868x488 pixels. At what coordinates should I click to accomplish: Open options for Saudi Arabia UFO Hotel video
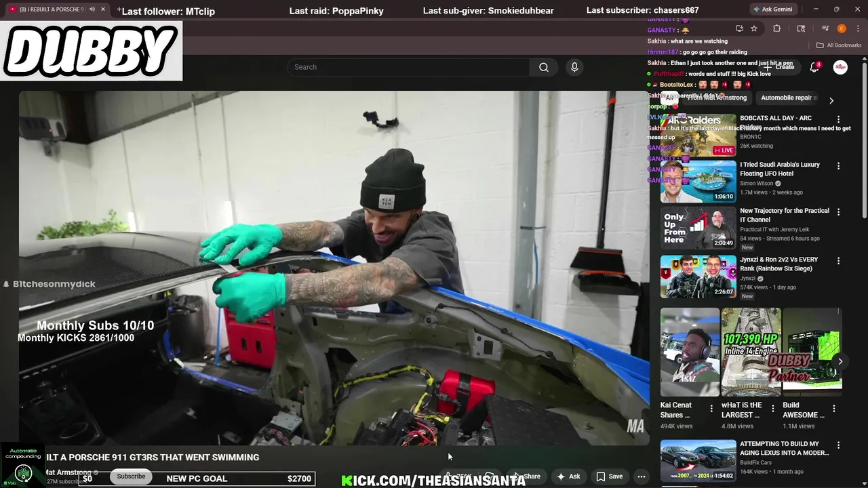tap(838, 166)
